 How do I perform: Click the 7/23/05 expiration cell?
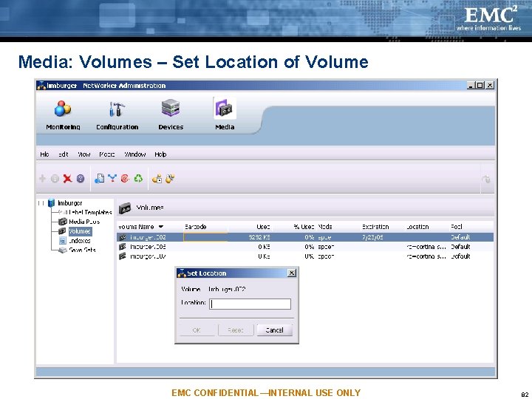pyautogui.click(x=372, y=237)
